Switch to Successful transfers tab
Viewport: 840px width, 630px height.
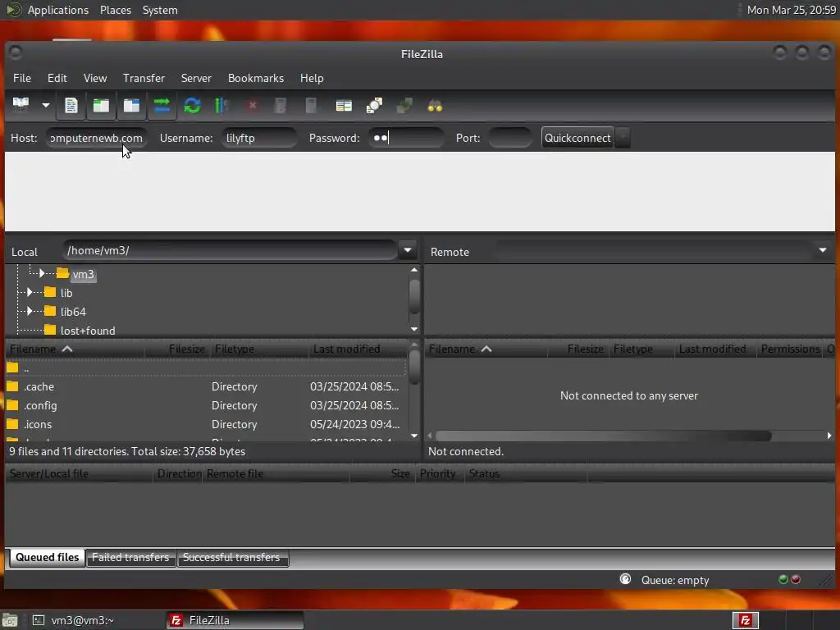pos(231,558)
